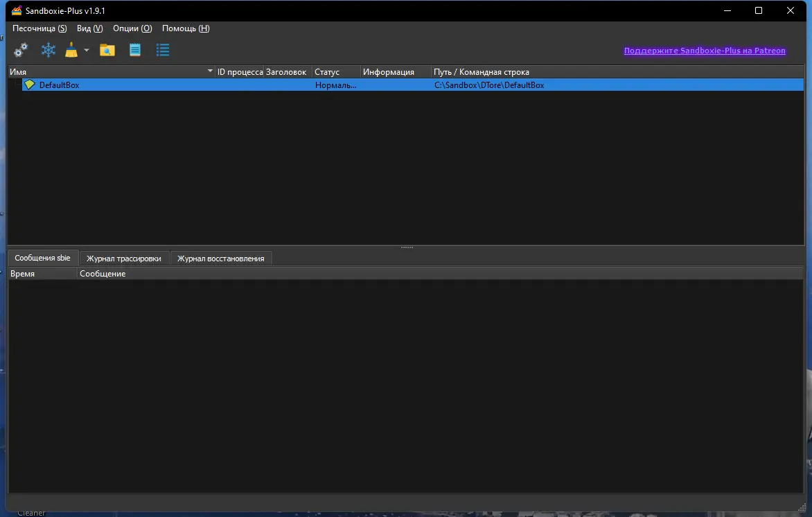Screen dimensions: 812x517
Task: Switch to Журнал восстановления tab
Action: click(x=220, y=258)
